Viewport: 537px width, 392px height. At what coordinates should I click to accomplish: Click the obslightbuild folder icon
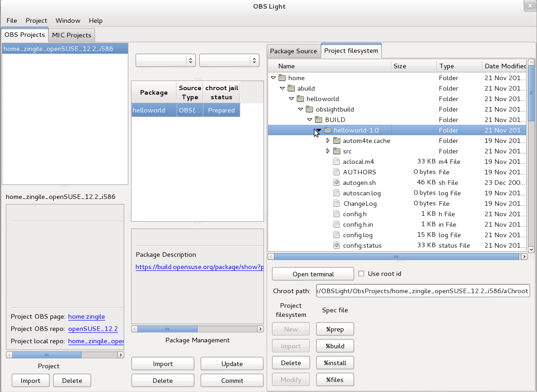coord(309,109)
